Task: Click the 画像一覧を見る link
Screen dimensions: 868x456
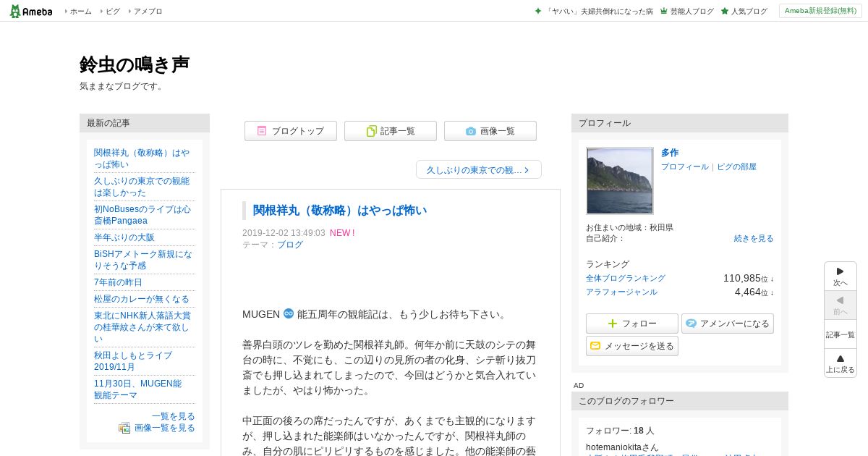Action: (165, 428)
